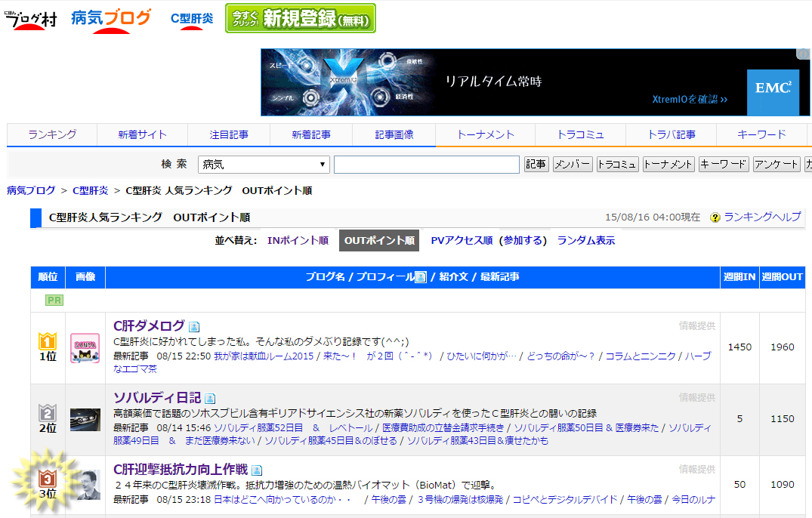Open the C肝ダメログ blog title
The image size is (812, 518).
point(149,325)
